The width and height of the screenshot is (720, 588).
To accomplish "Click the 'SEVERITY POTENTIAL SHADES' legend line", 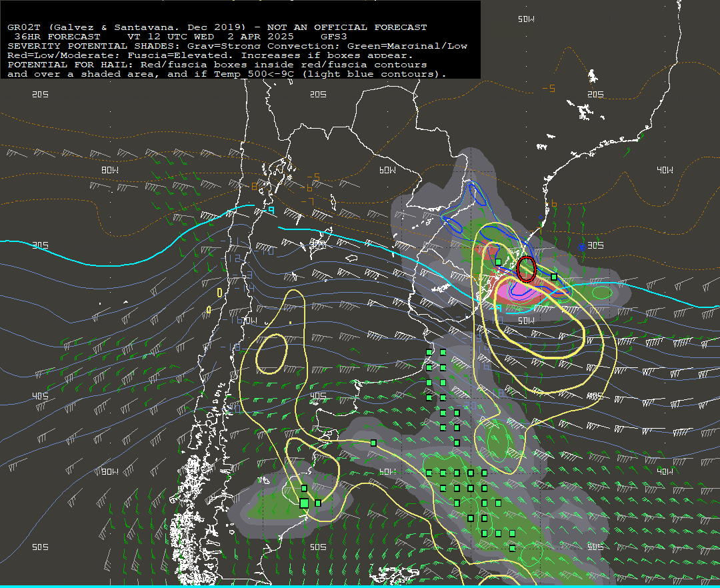I will tap(237, 46).
